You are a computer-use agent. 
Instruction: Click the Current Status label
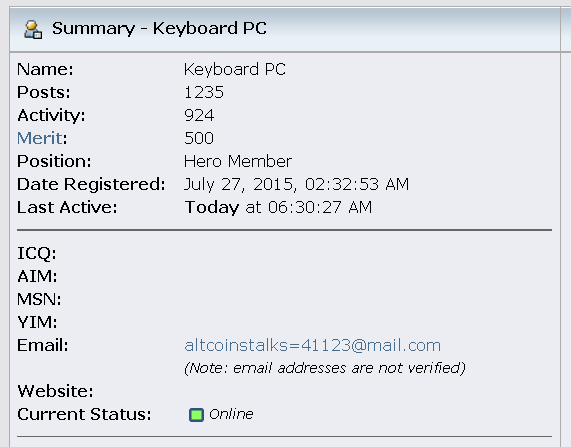[x=84, y=414]
